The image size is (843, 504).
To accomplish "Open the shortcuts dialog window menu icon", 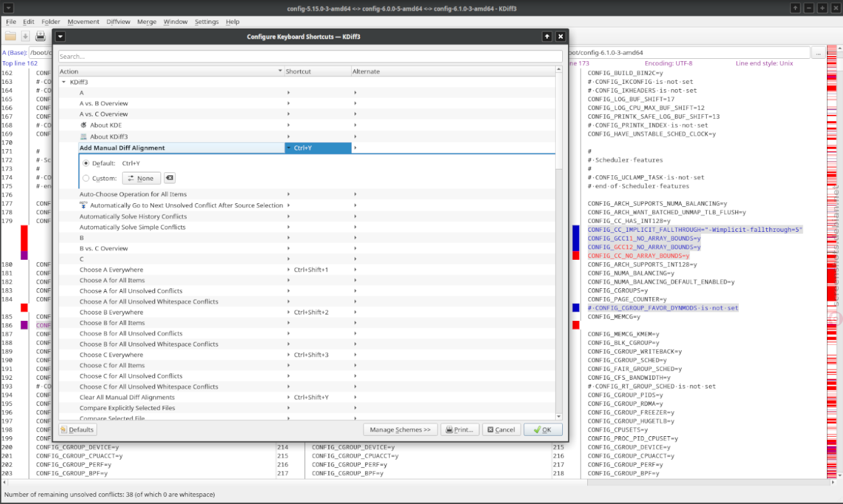I will point(60,37).
